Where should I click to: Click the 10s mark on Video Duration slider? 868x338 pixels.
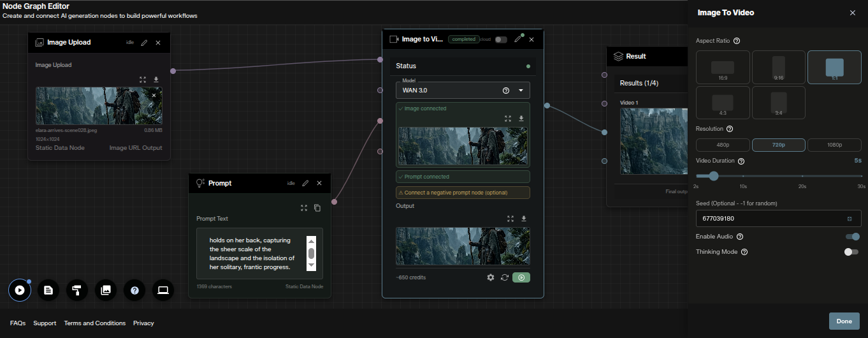743,176
